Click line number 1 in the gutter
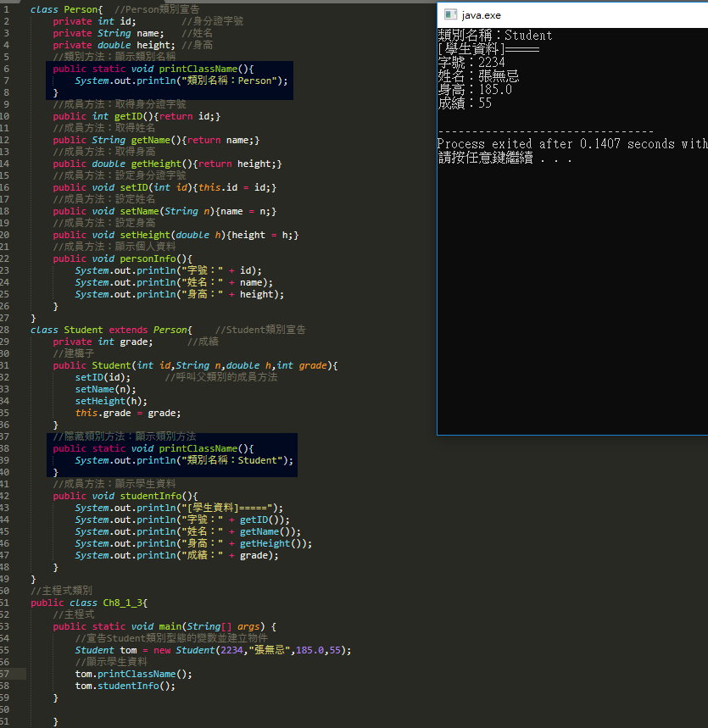The height and width of the screenshot is (728, 708). 6,9
